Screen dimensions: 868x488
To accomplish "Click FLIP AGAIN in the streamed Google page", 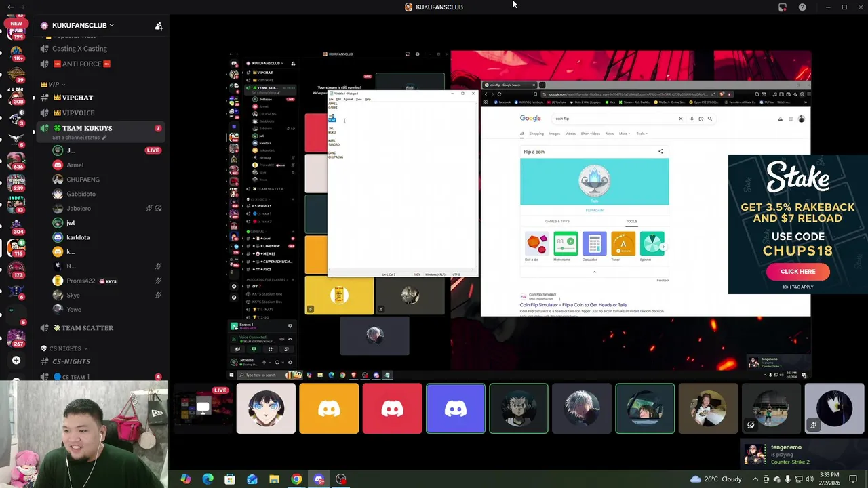I will (x=594, y=211).
